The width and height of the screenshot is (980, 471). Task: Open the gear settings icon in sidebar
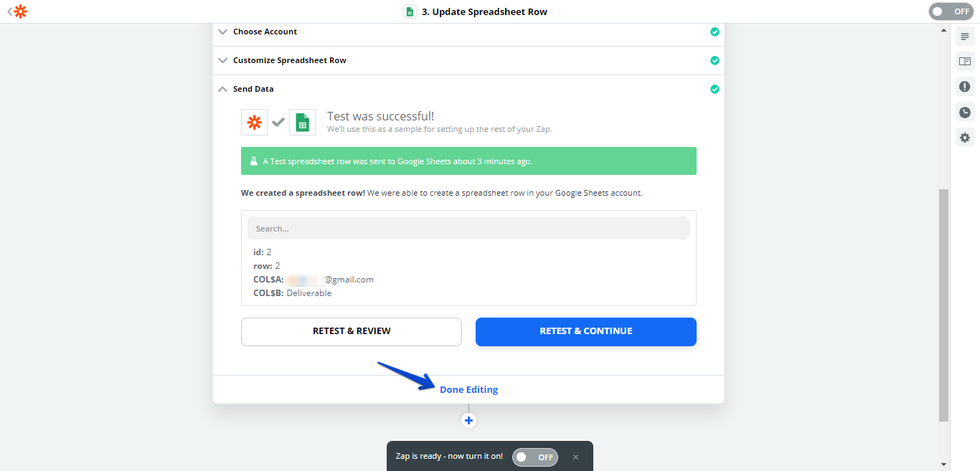(965, 137)
